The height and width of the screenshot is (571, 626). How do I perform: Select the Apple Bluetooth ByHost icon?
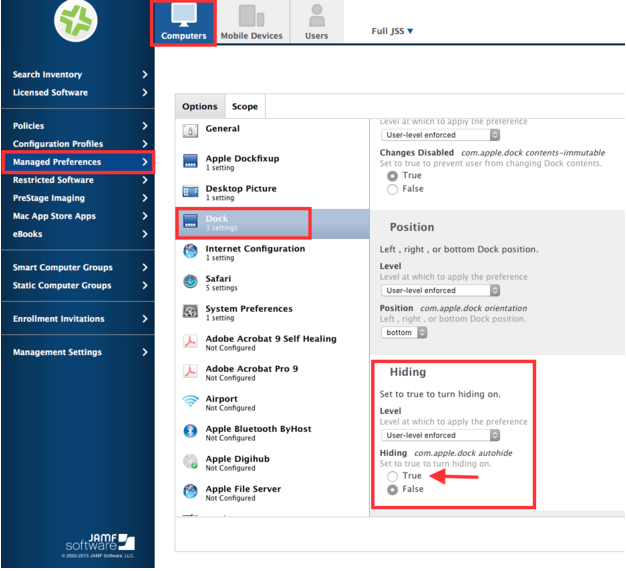click(190, 432)
